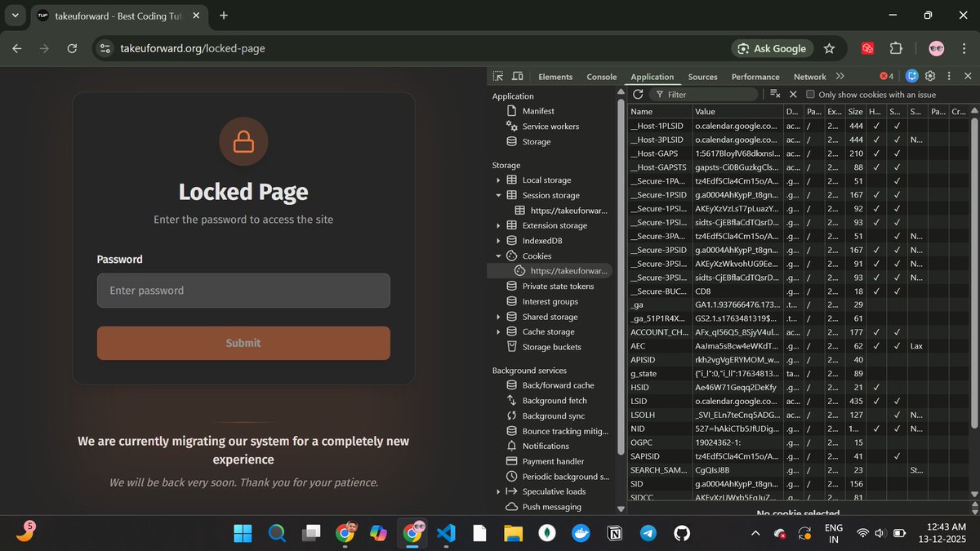Screen dimensions: 980x551
Task: Select the OGPC cookie row
Action: tap(798, 442)
